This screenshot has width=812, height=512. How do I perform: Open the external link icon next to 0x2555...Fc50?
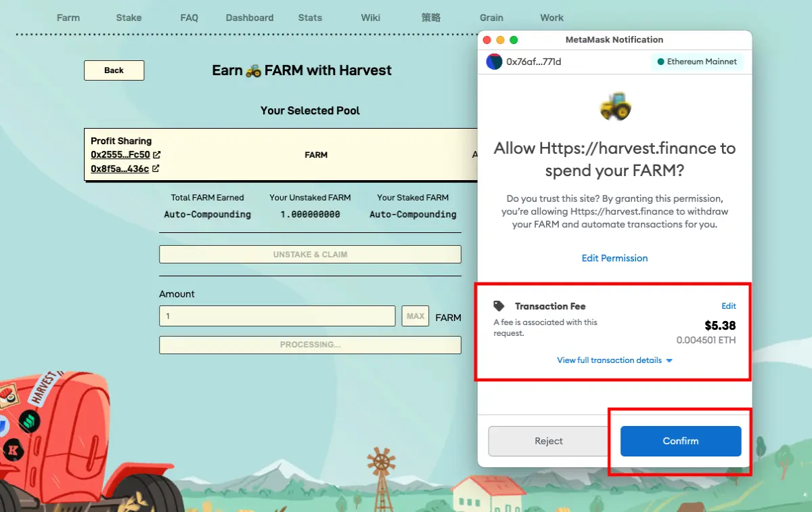pyautogui.click(x=157, y=154)
